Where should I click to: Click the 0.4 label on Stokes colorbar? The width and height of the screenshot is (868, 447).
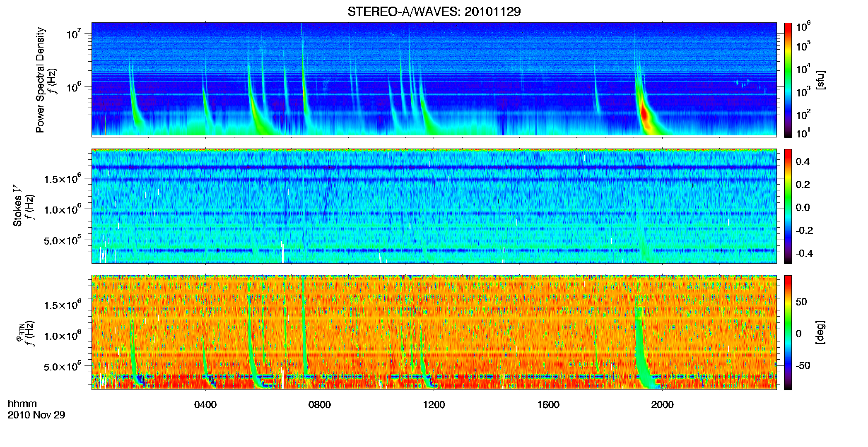[x=803, y=162]
